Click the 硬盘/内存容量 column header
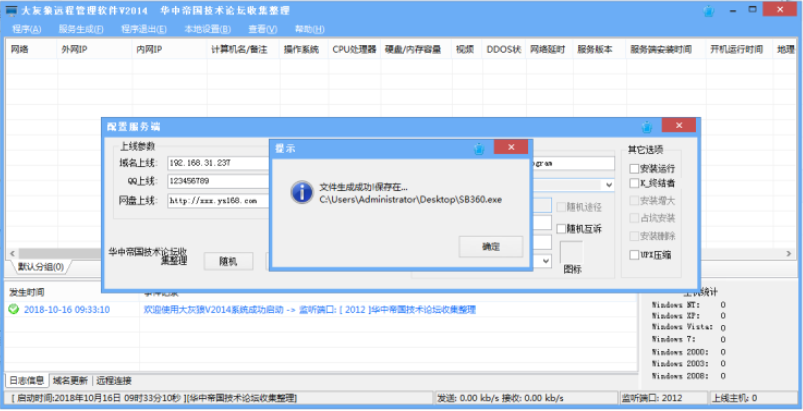This screenshot has width=803, height=411. click(x=416, y=49)
